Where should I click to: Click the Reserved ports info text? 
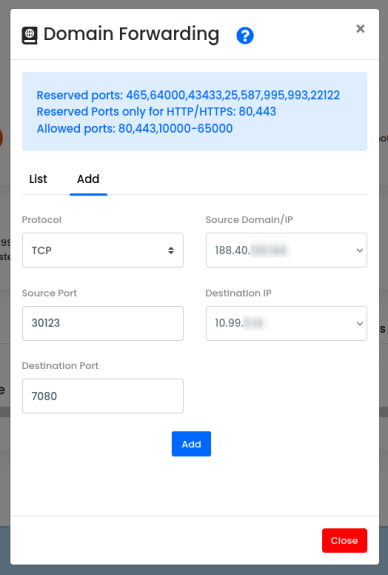tap(188, 95)
